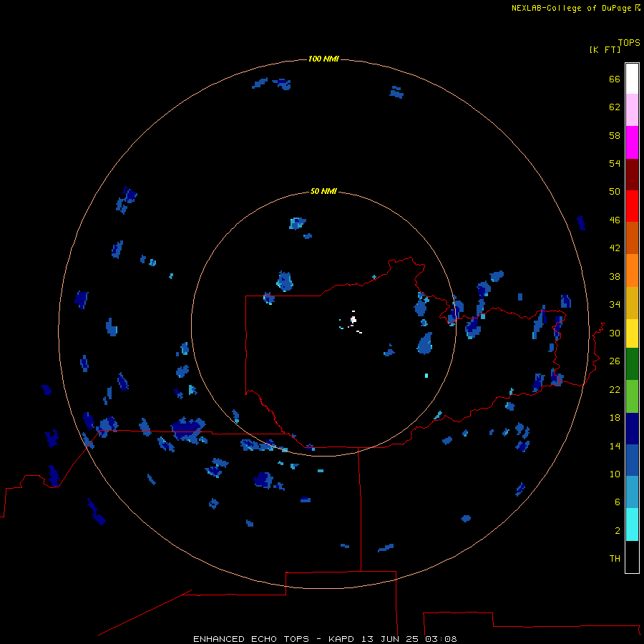Image resolution: width=644 pixels, height=644 pixels.
Task: Click the yellow 34 kft legend swatch
Action: click(x=632, y=333)
